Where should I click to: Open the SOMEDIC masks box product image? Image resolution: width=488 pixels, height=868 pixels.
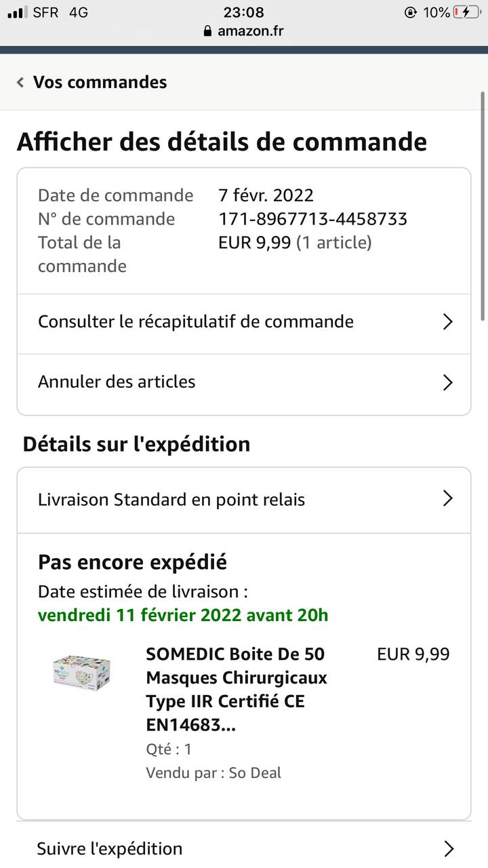[x=81, y=673]
